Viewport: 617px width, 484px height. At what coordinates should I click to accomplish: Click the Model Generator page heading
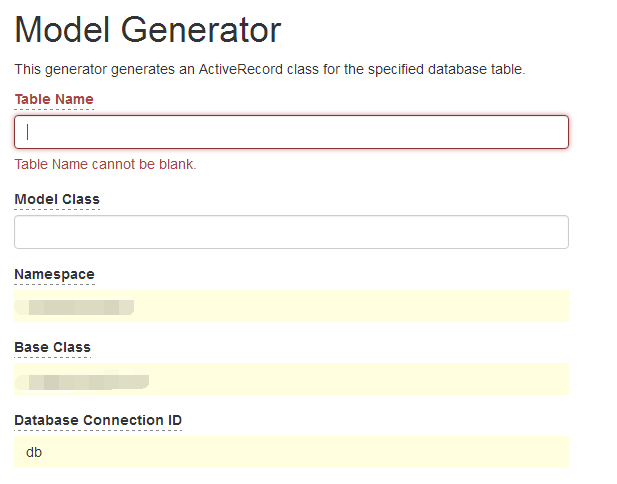pyautogui.click(x=148, y=30)
